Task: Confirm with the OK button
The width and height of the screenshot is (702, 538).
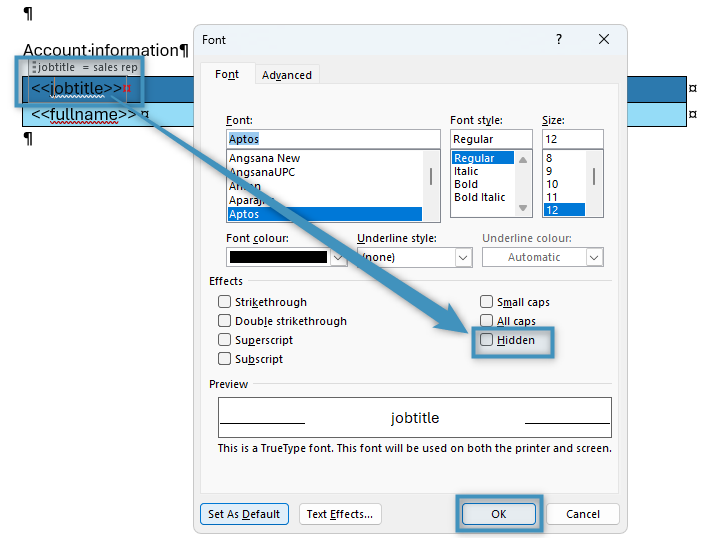Action: (x=499, y=514)
